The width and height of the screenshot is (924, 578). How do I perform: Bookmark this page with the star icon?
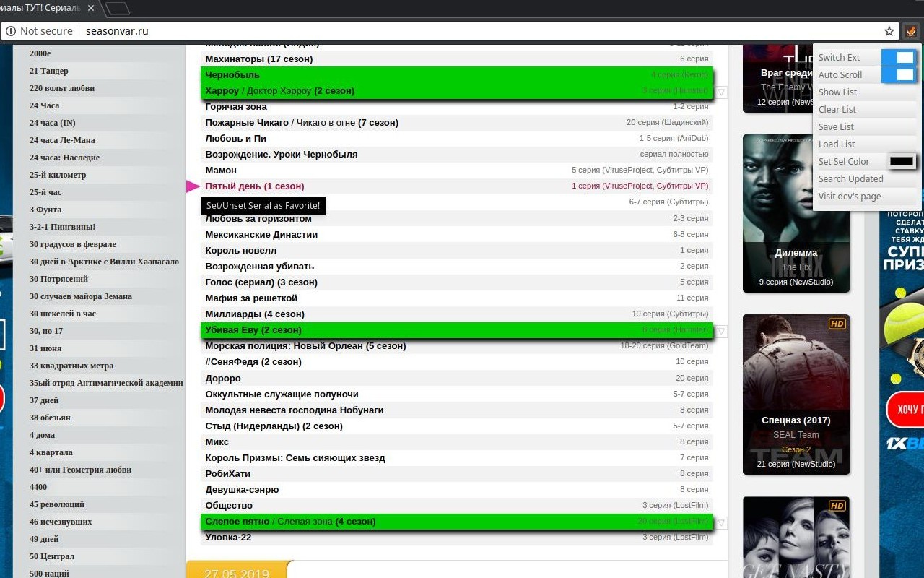coord(889,31)
